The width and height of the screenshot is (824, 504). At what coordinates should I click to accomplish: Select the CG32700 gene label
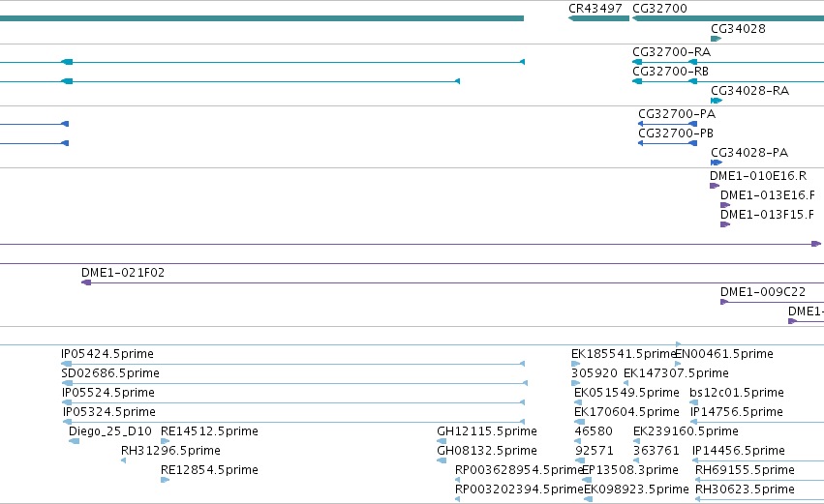(x=659, y=9)
